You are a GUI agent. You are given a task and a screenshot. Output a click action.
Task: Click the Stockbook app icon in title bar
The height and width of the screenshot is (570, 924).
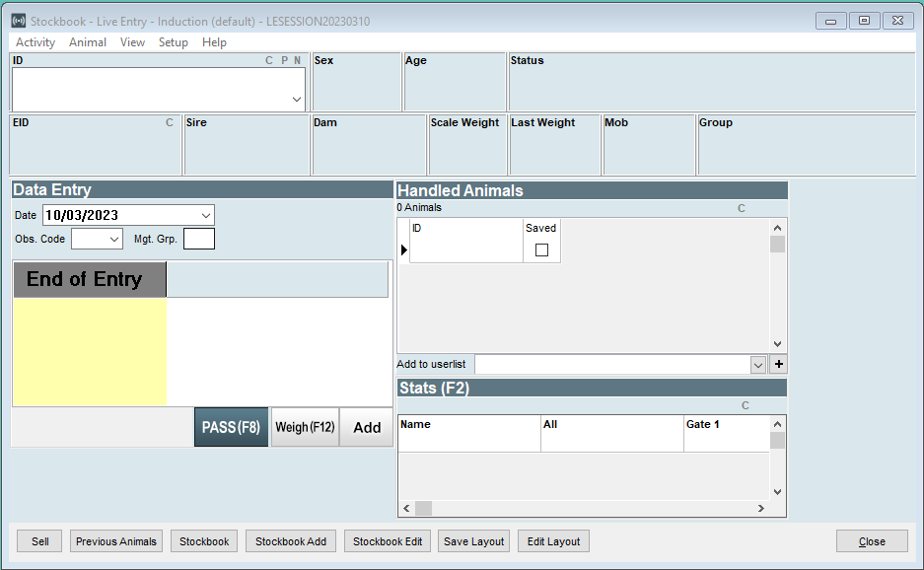(19, 22)
